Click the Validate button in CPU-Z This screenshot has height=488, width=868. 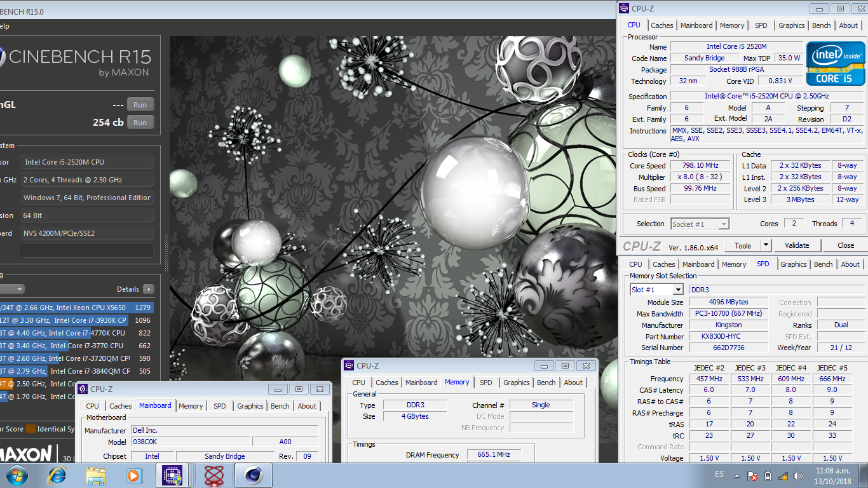click(x=797, y=245)
